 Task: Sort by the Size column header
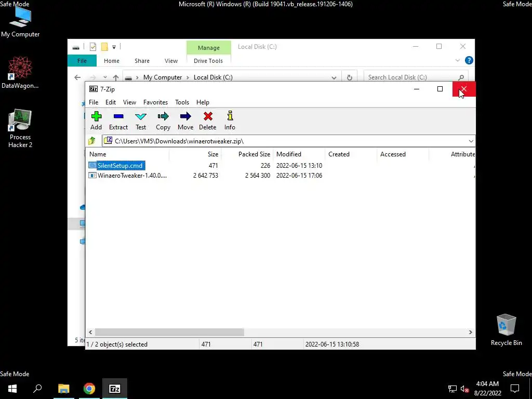[195, 154]
